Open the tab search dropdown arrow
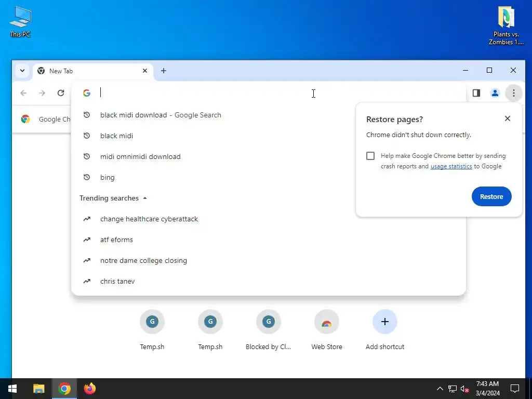Image resolution: width=532 pixels, height=399 pixels. pyautogui.click(x=22, y=71)
